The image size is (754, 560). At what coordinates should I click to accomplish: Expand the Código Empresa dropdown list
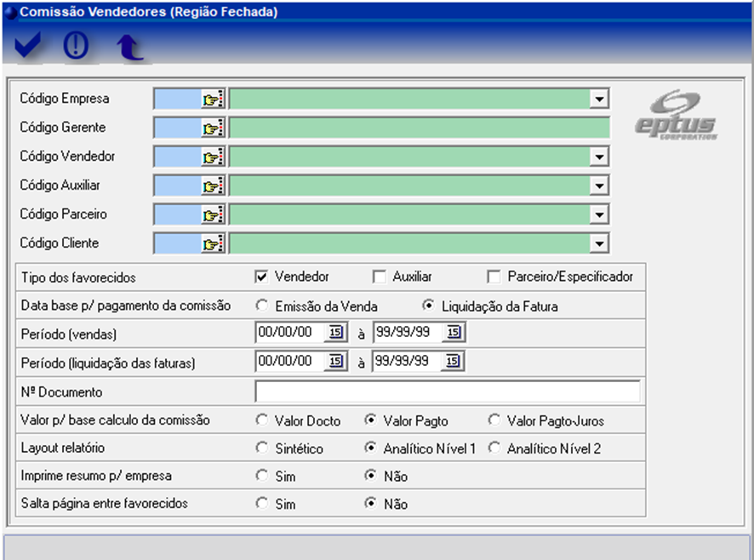tap(600, 100)
